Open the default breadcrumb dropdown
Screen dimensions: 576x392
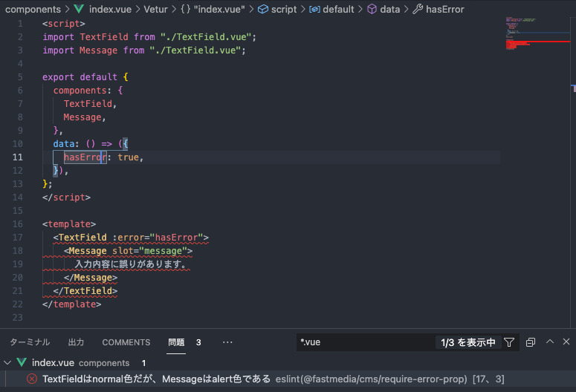(338, 9)
